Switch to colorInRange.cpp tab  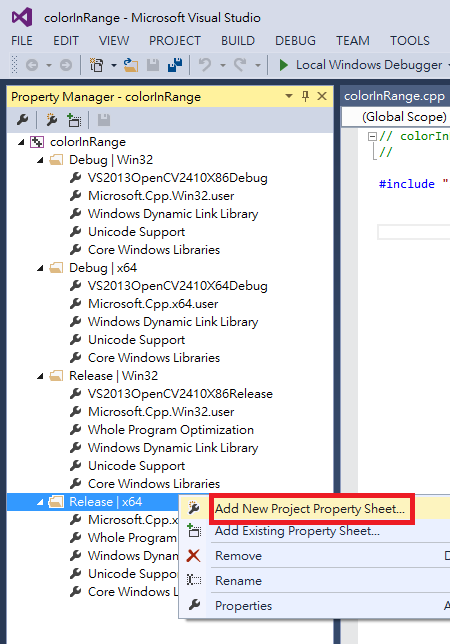pos(394,96)
